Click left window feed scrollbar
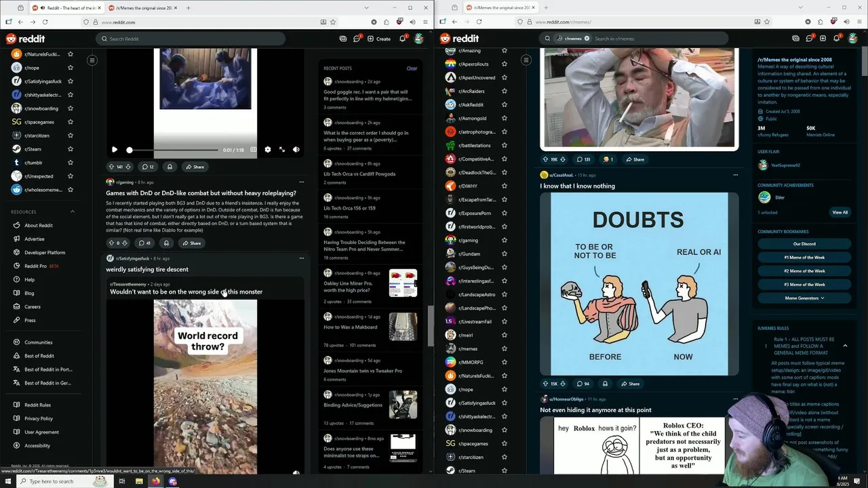Screen dimensions: 868x488 click(x=429, y=325)
